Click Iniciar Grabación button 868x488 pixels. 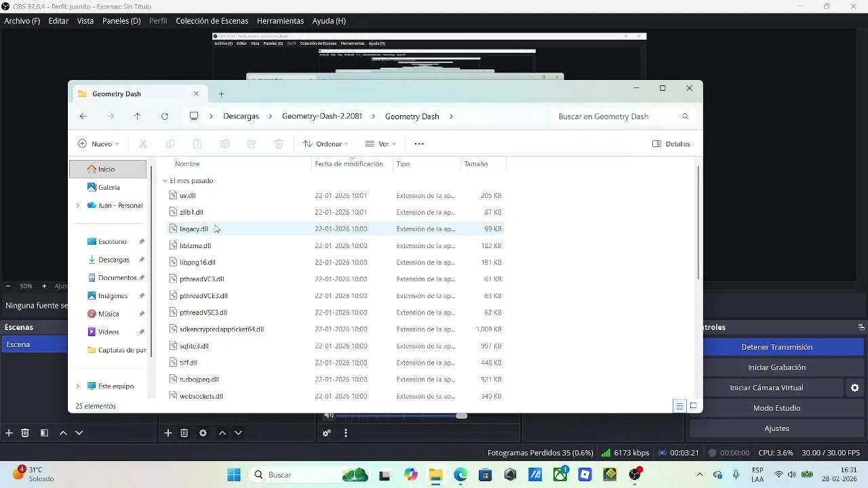776,367
